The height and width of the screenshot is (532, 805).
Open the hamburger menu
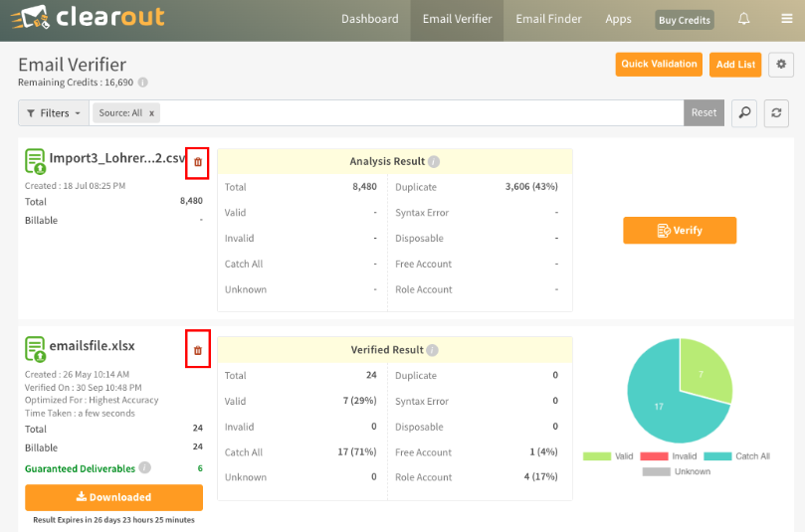pyautogui.click(x=786, y=19)
